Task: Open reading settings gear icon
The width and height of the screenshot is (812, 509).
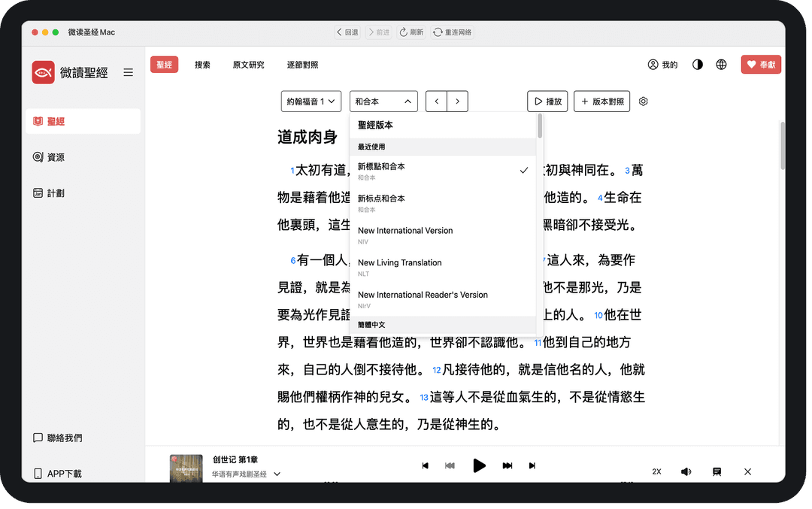Action: [643, 101]
